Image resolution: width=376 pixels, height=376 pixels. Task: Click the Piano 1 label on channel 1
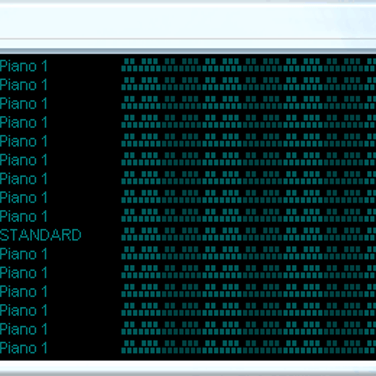(x=23, y=66)
